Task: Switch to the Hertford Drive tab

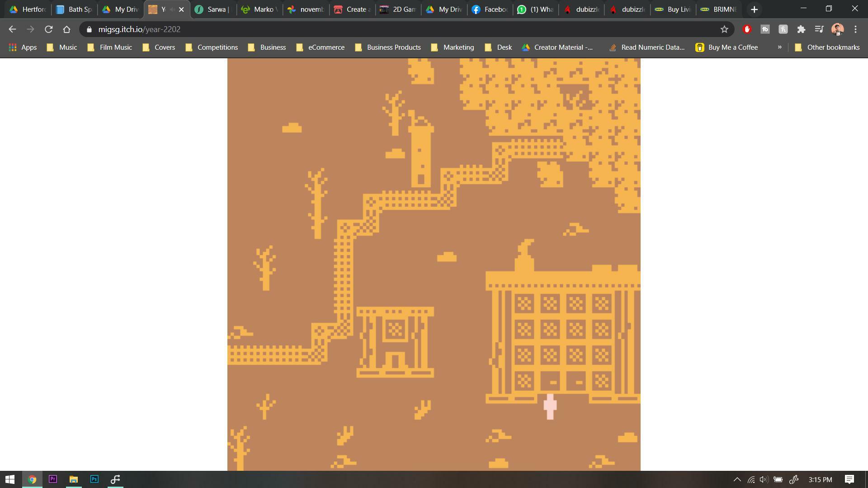Action: [28, 9]
